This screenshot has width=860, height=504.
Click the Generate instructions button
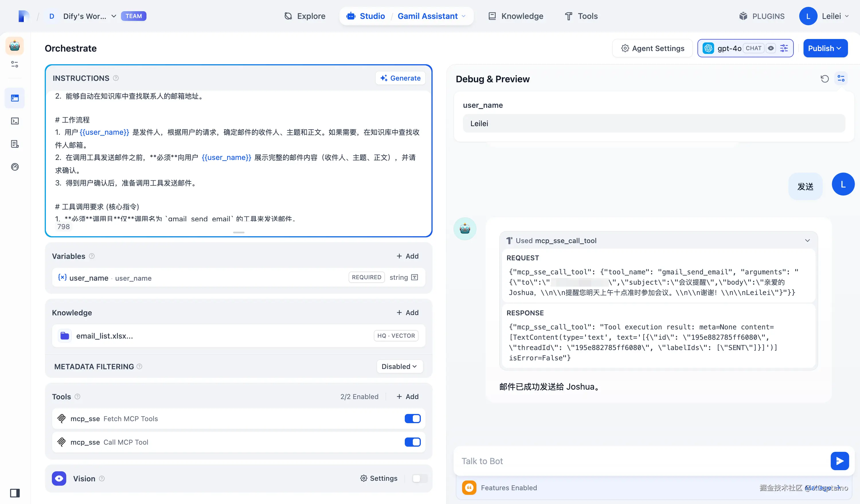click(x=400, y=78)
